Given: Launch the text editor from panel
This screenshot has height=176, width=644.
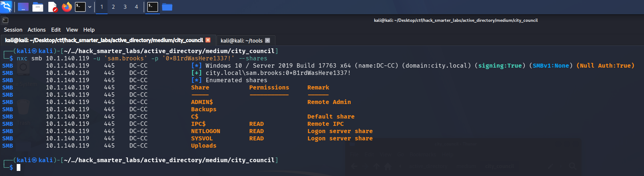Looking at the screenshot, I should tap(53, 7).
